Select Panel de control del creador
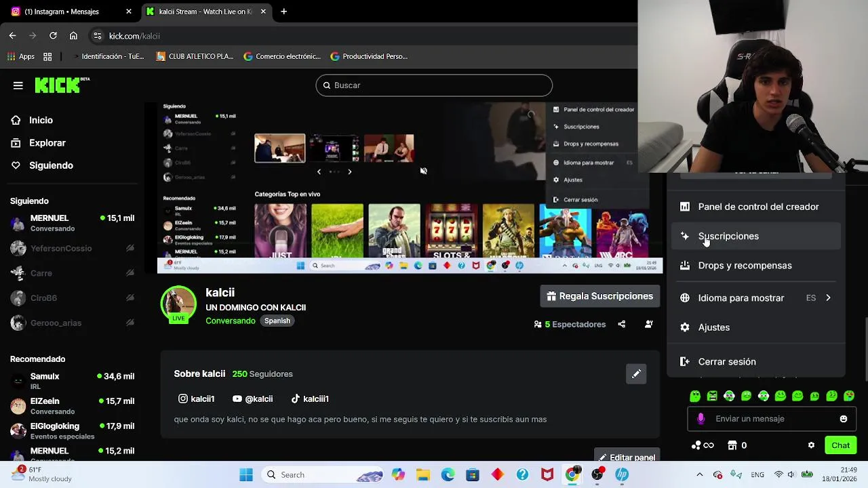 tap(757, 207)
